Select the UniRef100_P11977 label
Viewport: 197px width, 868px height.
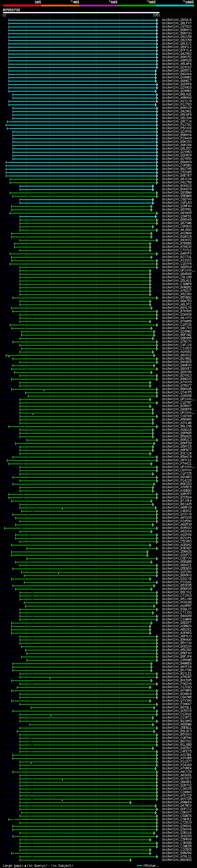coord(177,761)
